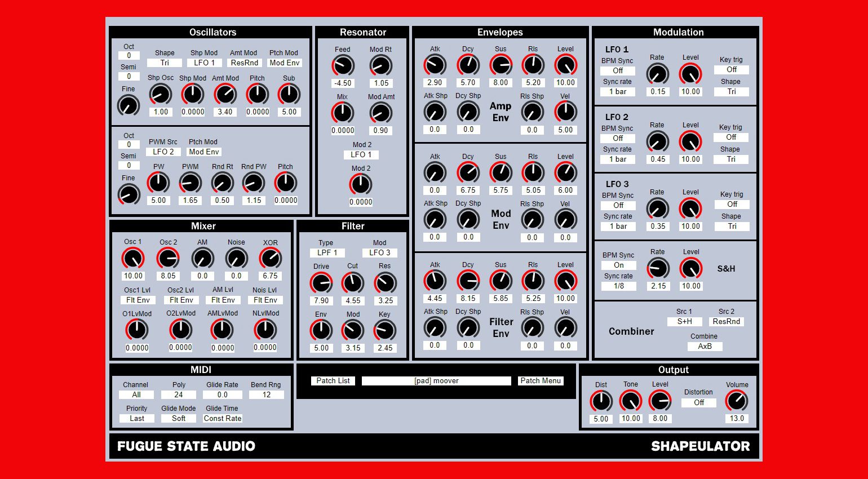Click the Output Volume knob
The width and height of the screenshot is (868, 479).
(736, 401)
